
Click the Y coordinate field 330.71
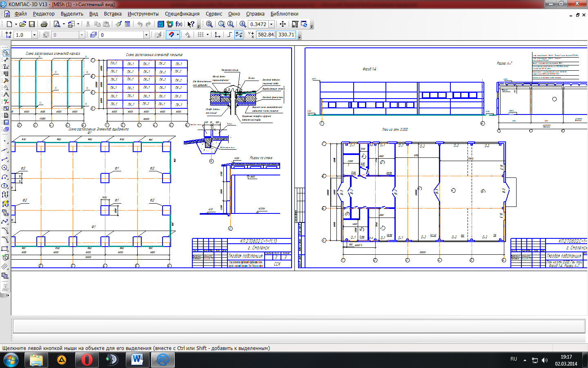tap(286, 35)
